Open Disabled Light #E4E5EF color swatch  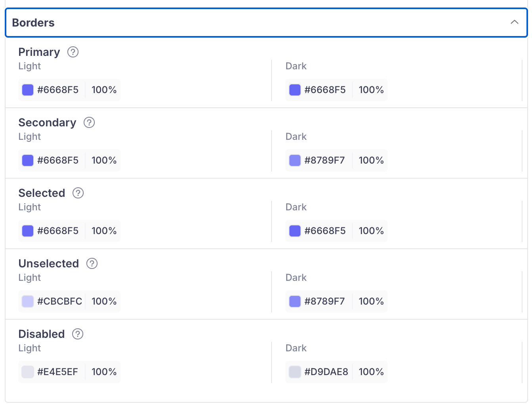(x=28, y=372)
